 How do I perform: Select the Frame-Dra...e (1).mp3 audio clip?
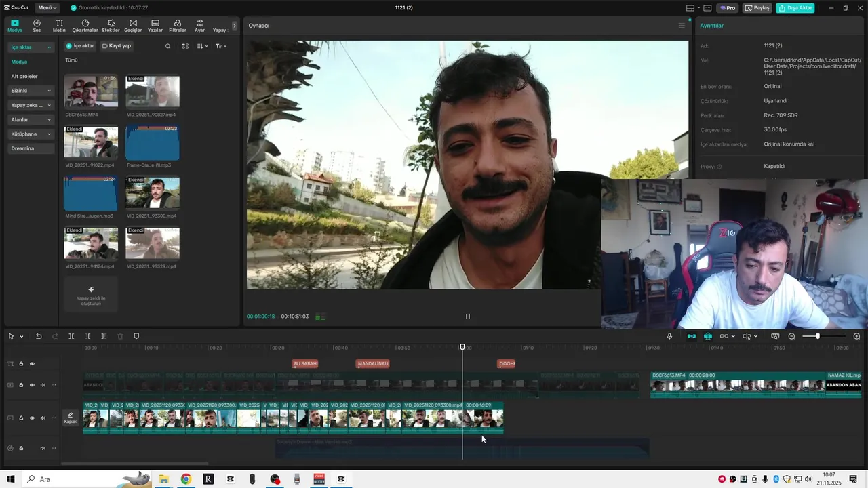point(153,142)
